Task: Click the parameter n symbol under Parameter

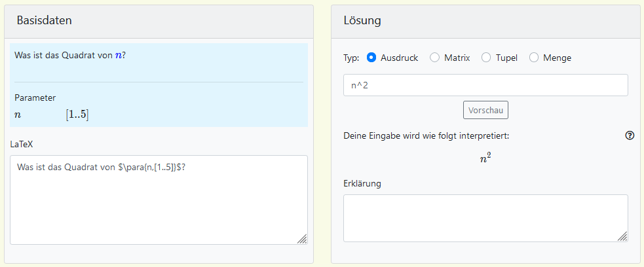Action: [18, 115]
